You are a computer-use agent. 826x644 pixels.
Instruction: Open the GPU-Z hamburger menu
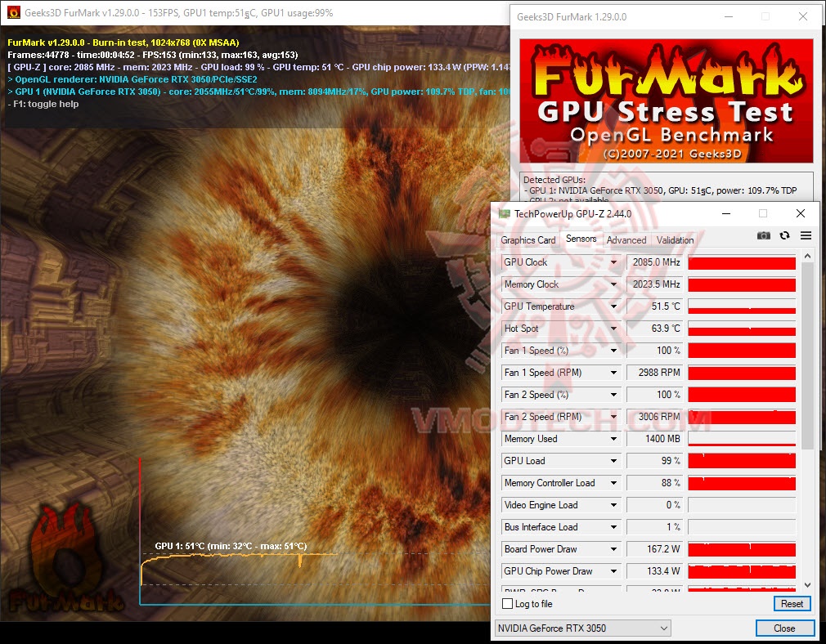pyautogui.click(x=806, y=235)
